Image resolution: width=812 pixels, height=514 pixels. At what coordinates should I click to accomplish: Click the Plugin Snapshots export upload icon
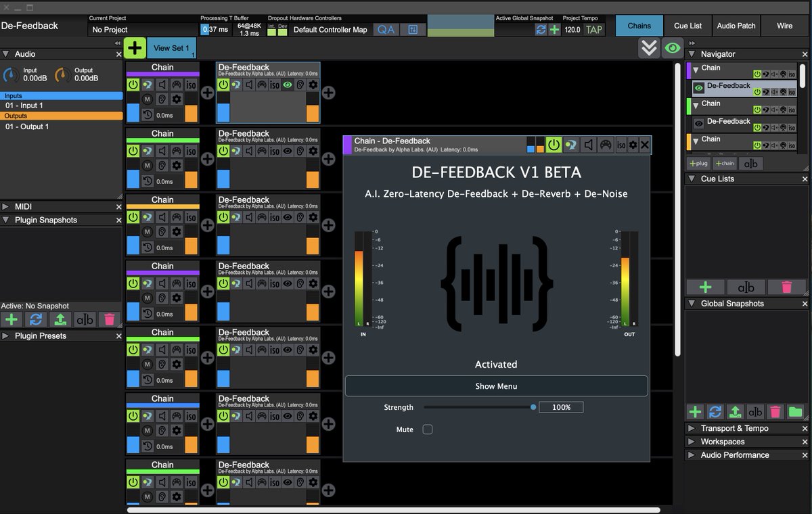click(60, 319)
